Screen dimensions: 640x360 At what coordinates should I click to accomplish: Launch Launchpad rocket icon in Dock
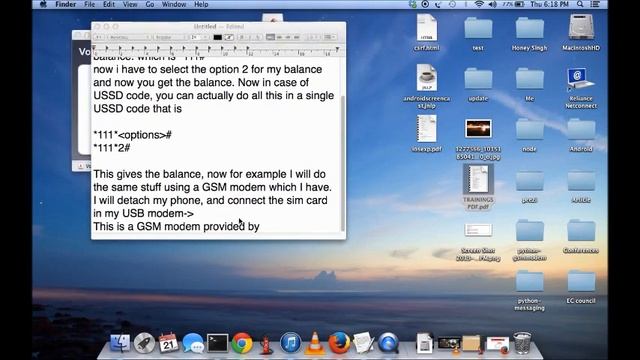(x=144, y=343)
